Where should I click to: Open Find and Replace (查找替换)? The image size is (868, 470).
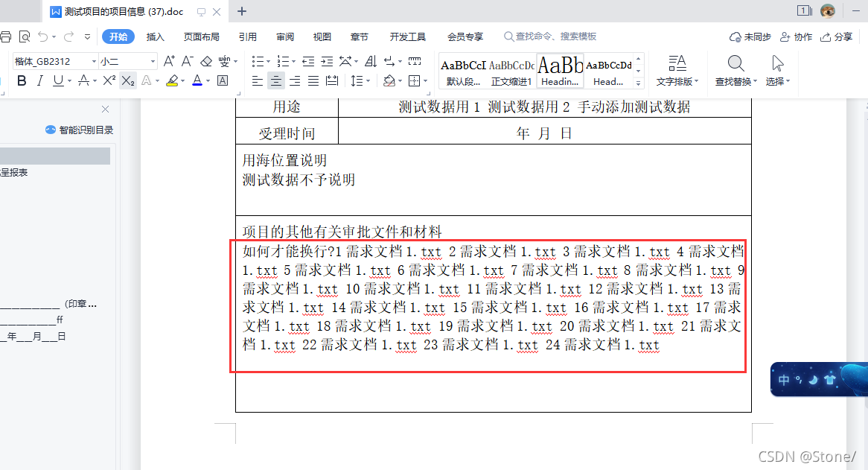coord(735,71)
